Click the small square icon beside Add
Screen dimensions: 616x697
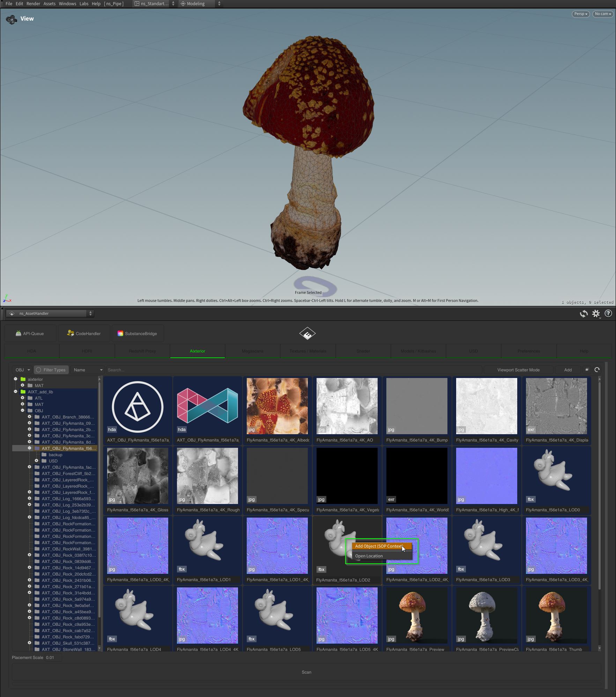(587, 370)
